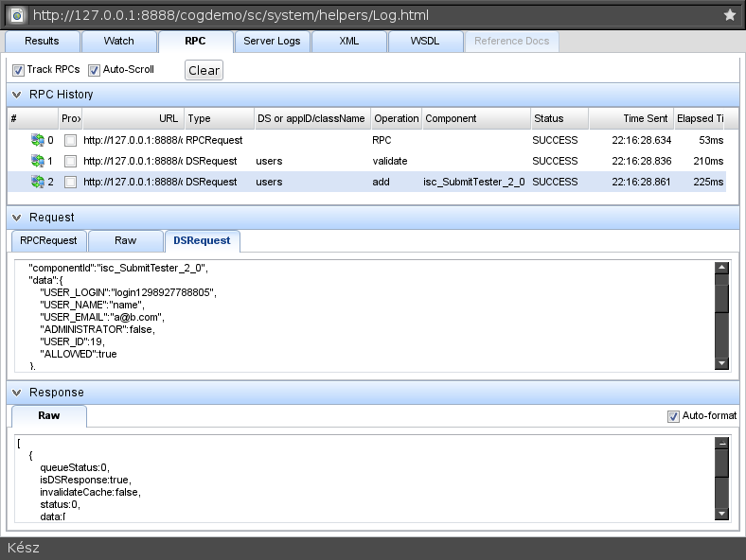Toggle the Auto-Scroll checkbox
The width and height of the screenshot is (746, 560).
click(94, 70)
